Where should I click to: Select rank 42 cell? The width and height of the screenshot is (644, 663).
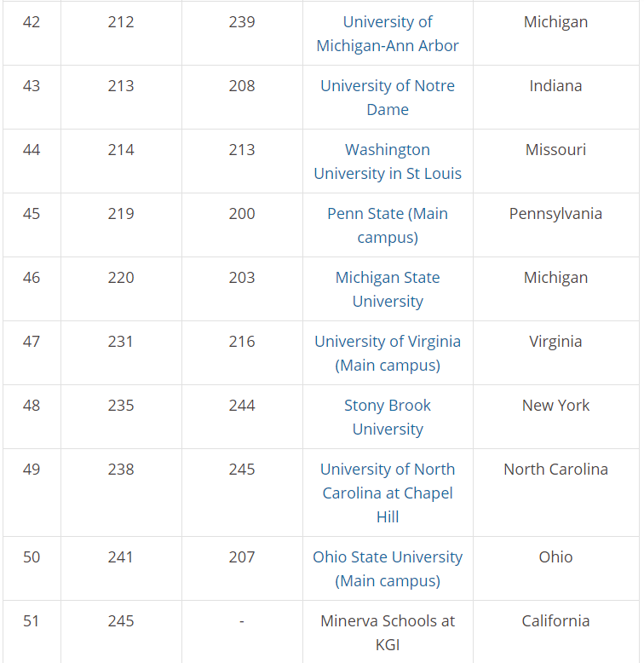pyautogui.click(x=32, y=33)
